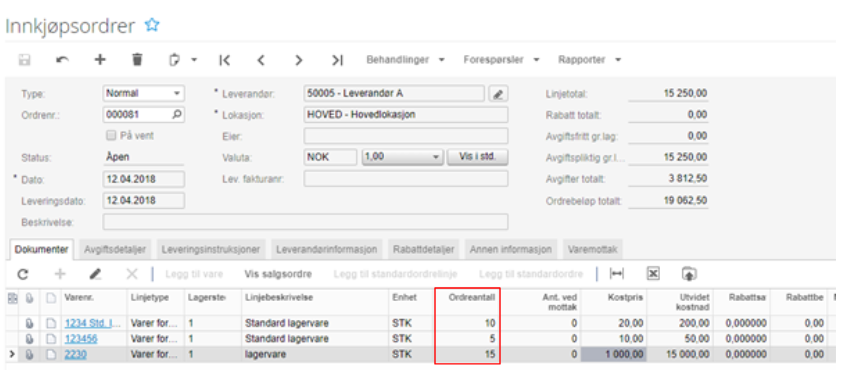This screenshot has width=842, height=370.
Task: Open item link 2230
Action: point(76,355)
